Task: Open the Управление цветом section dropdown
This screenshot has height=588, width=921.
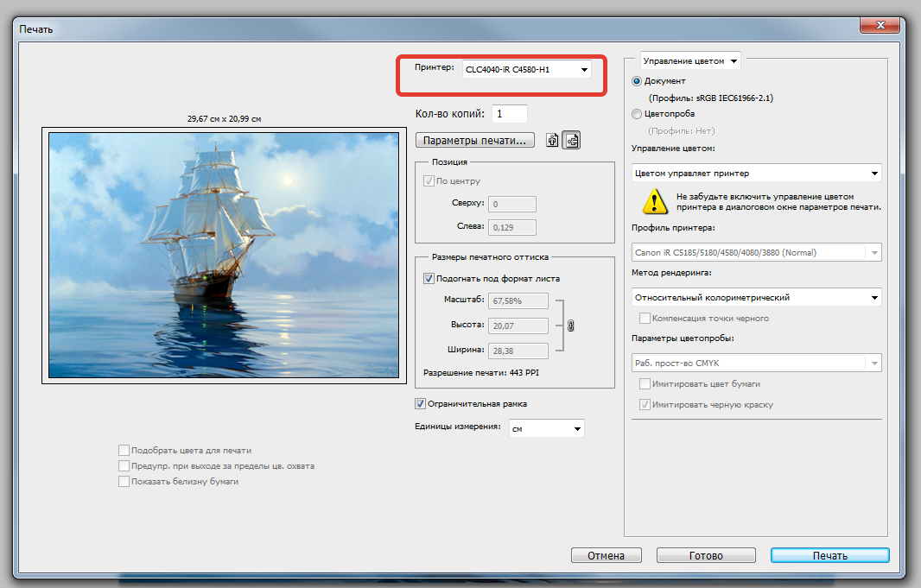Action: tap(690, 61)
